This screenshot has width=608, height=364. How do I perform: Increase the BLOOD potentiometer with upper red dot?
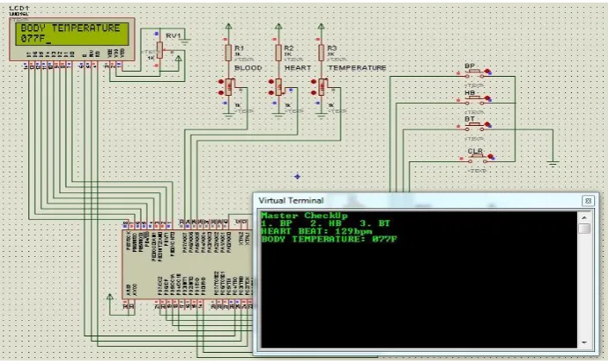[x=221, y=82]
